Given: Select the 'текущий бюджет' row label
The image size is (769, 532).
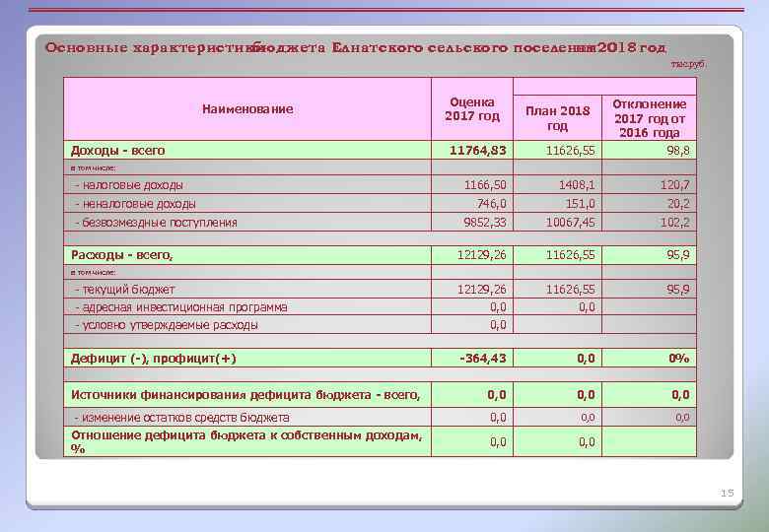Looking at the screenshot, I should click(124, 290).
